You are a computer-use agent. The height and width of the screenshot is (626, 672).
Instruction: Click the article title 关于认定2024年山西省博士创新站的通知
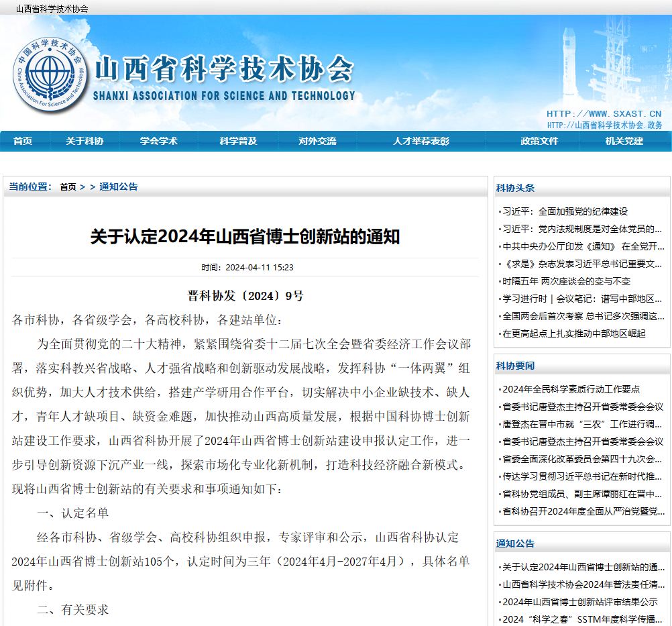[x=245, y=237]
